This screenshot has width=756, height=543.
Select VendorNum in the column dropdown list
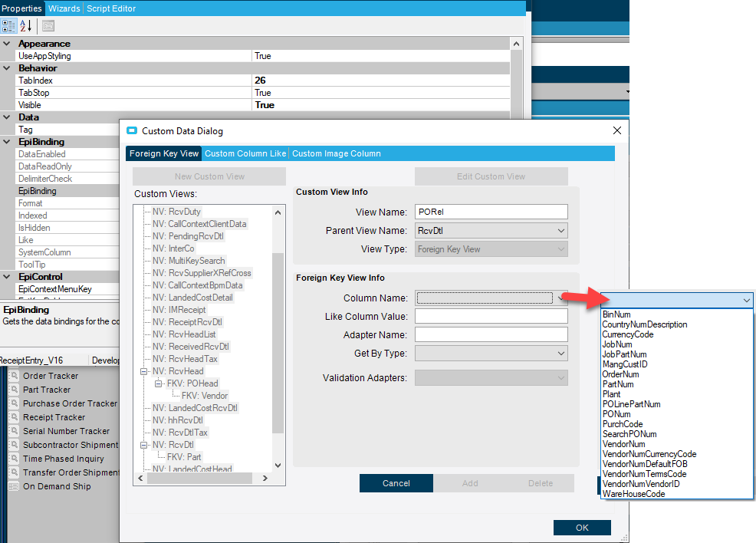point(623,444)
